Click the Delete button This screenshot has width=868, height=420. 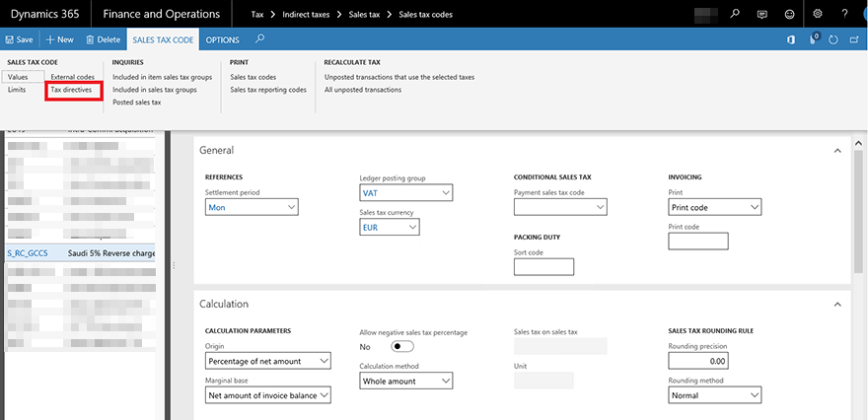[104, 39]
